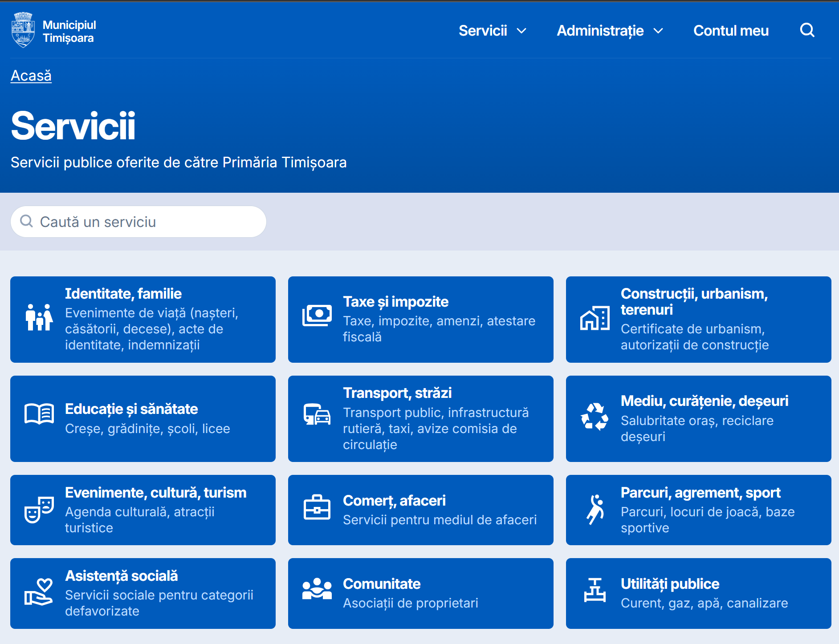Expand the Servicii dropdown chevron
The image size is (839, 644).
pos(521,31)
